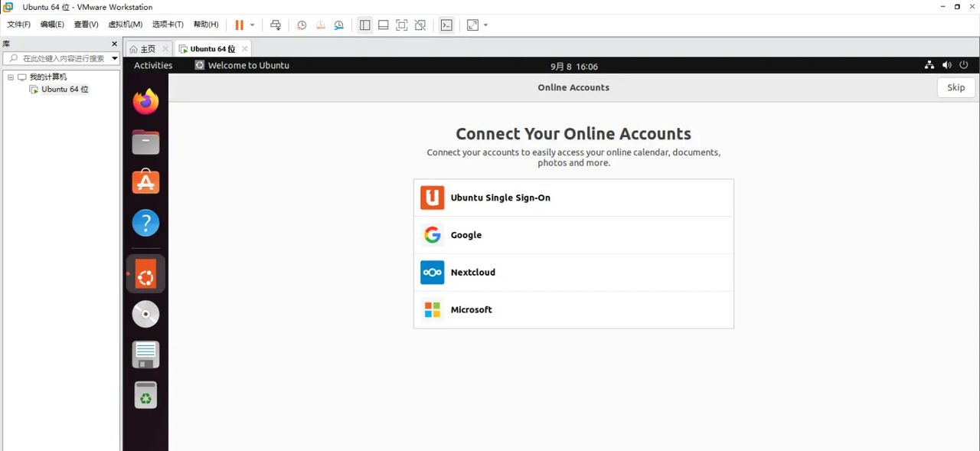
Task: Click the power icon in Ubuntu top bar
Action: [964, 65]
